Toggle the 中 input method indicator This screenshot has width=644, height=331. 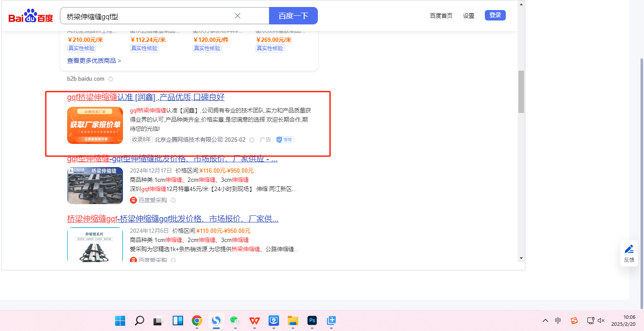[x=558, y=321]
